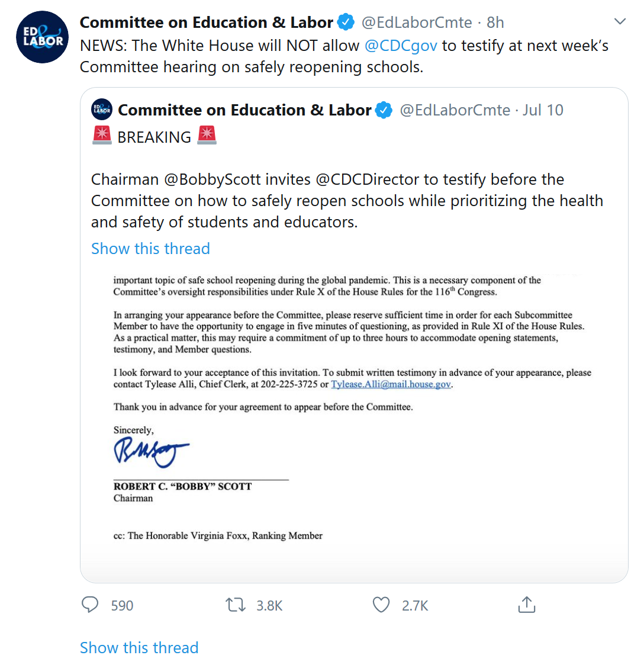Click the '8h' timestamp to open the tweet

[496, 21]
